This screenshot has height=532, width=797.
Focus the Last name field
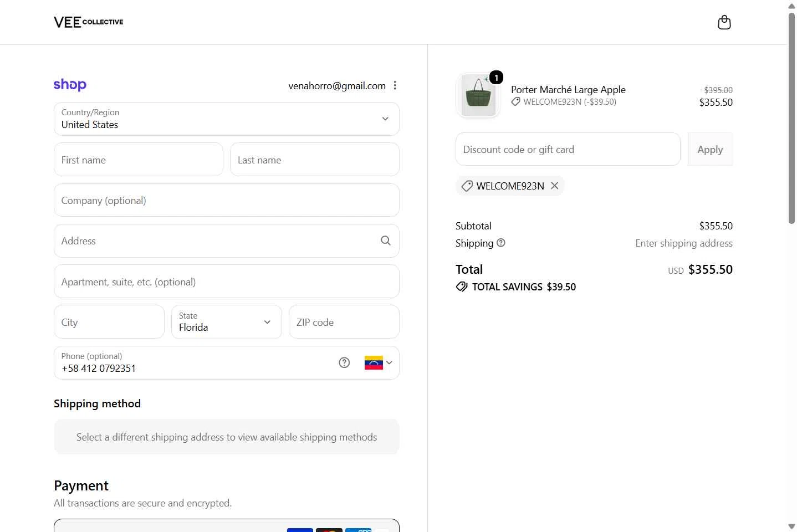315,160
